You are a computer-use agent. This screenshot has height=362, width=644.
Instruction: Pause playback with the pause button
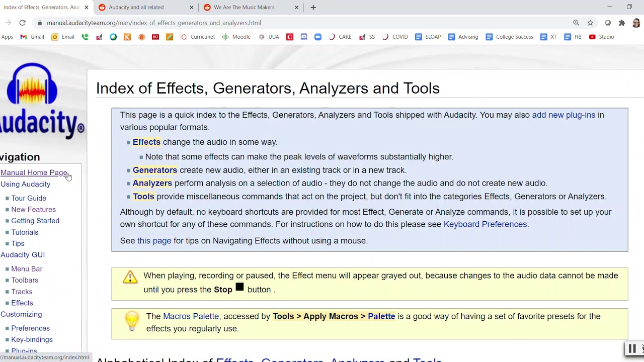(x=632, y=348)
